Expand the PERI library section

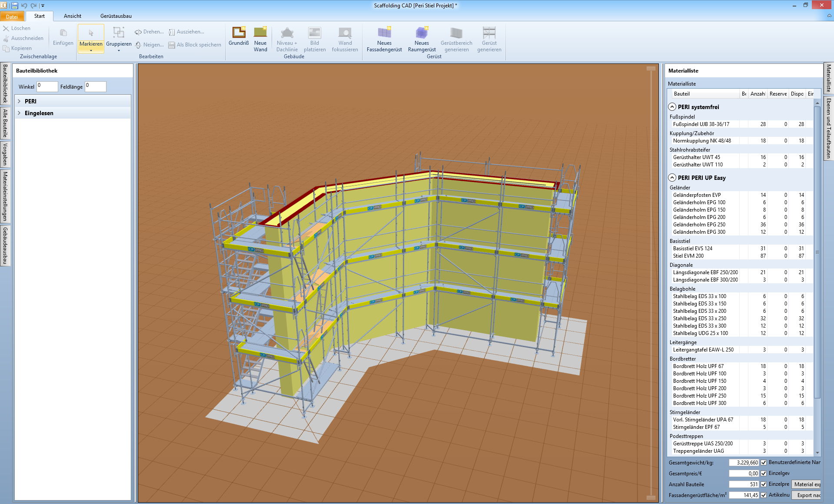[19, 101]
